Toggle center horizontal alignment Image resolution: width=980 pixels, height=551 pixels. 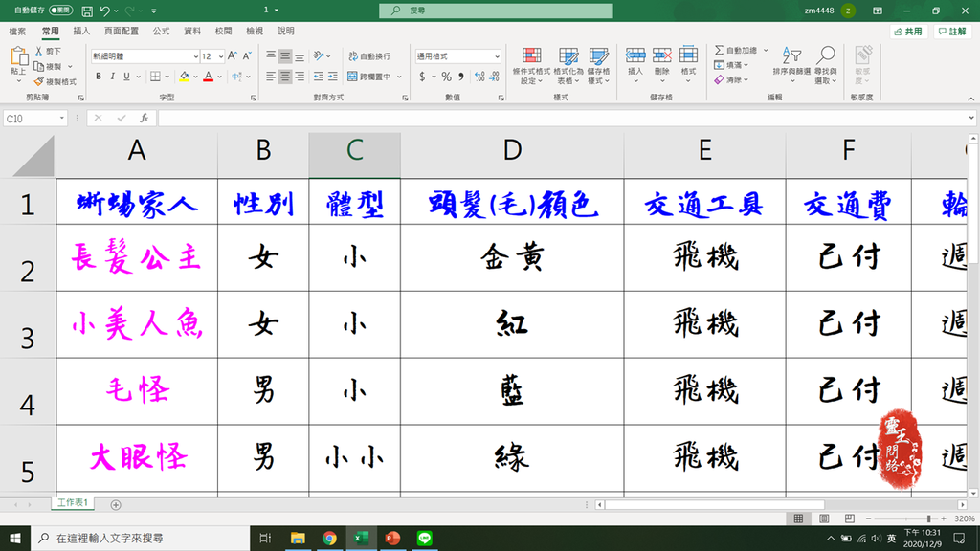pos(285,77)
